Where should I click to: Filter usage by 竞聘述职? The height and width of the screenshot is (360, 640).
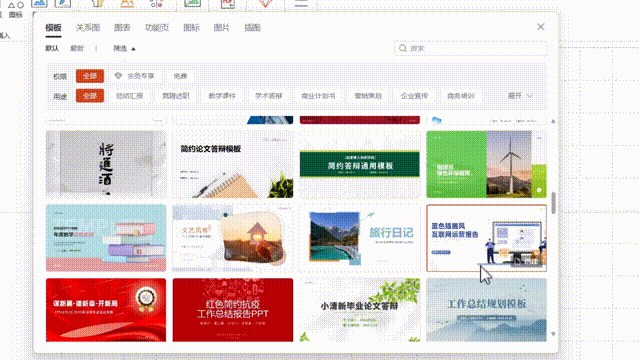[176, 96]
